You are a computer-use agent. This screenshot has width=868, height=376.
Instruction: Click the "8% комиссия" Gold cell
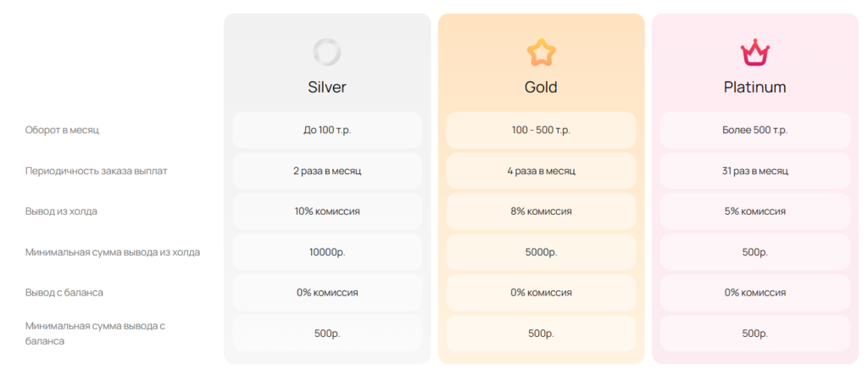(541, 211)
